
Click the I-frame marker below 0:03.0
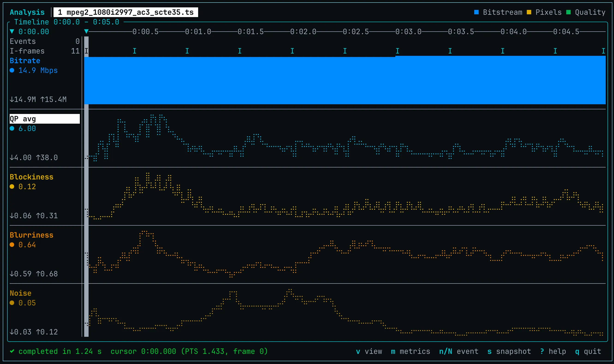tap(397, 51)
